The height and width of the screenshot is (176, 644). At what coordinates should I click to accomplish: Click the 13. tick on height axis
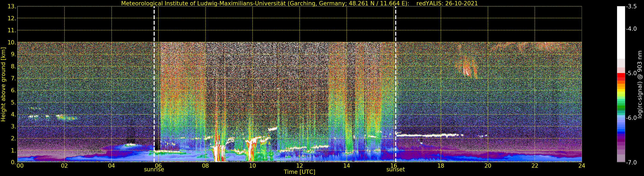click(12, 6)
